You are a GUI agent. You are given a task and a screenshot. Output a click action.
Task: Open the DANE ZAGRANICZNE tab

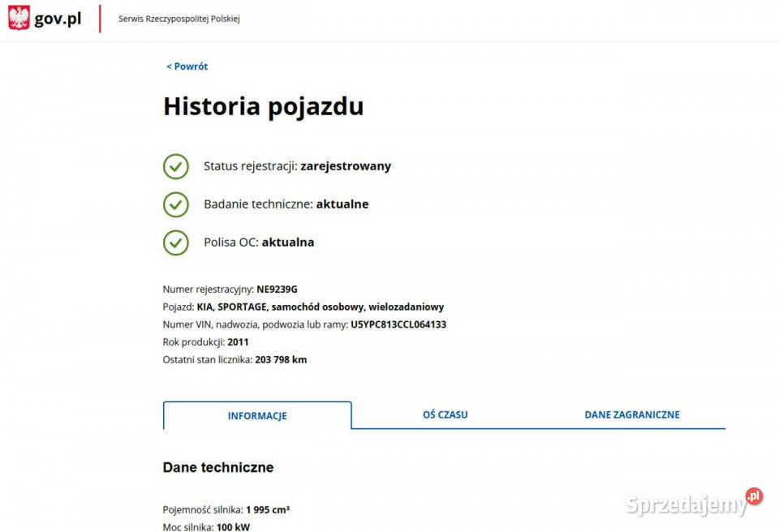click(x=632, y=414)
